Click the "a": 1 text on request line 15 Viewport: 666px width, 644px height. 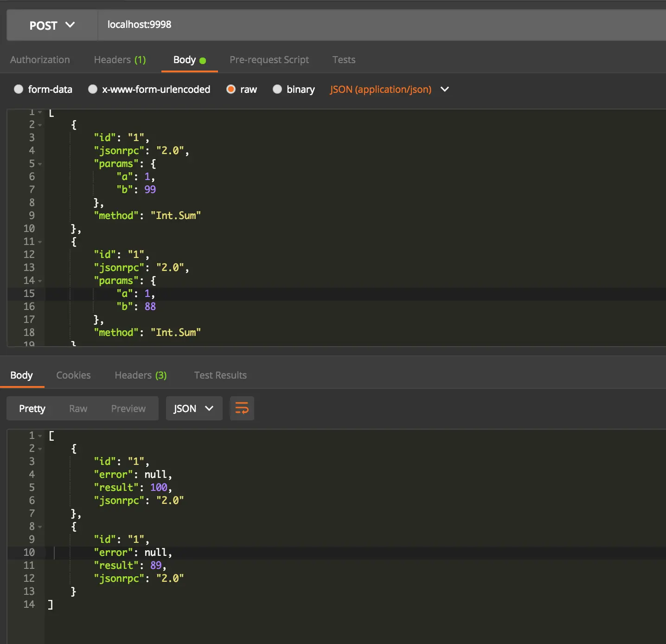(136, 293)
